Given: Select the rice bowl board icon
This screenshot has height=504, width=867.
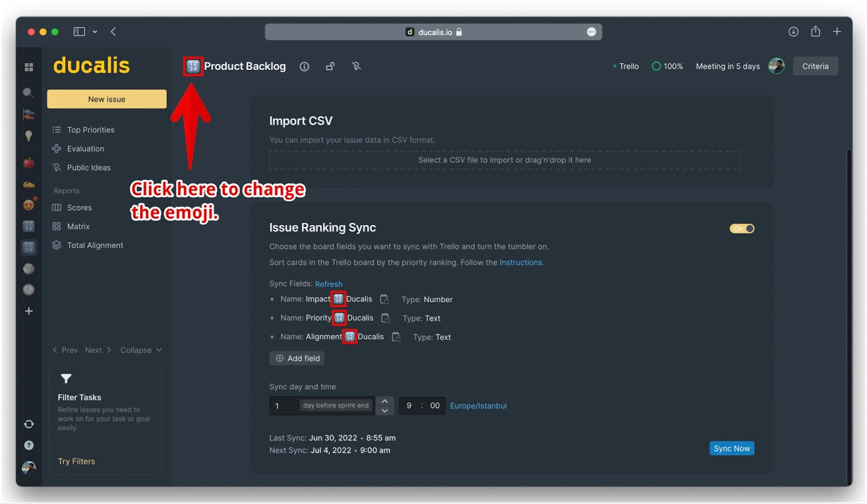Looking at the screenshot, I should point(29,269).
